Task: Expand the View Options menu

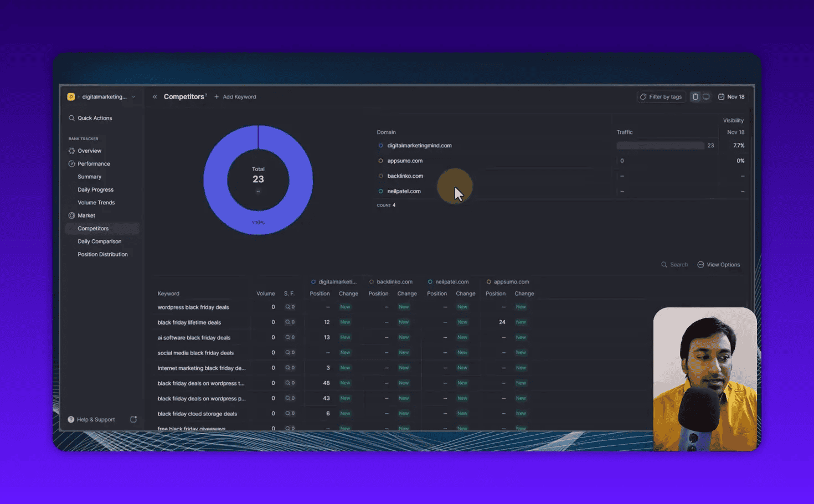Action: (x=719, y=264)
